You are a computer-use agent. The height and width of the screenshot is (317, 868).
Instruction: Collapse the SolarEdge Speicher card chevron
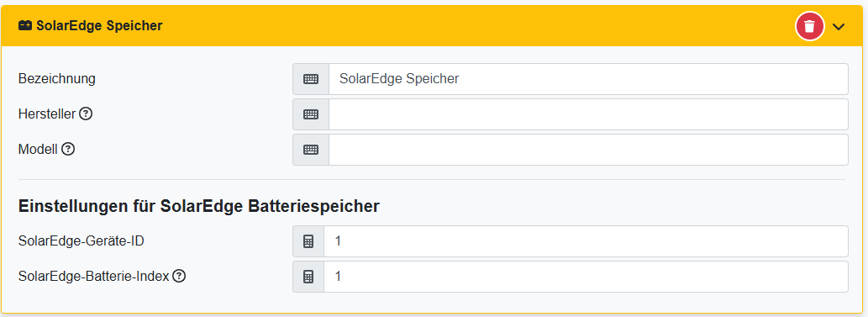pyautogui.click(x=839, y=26)
